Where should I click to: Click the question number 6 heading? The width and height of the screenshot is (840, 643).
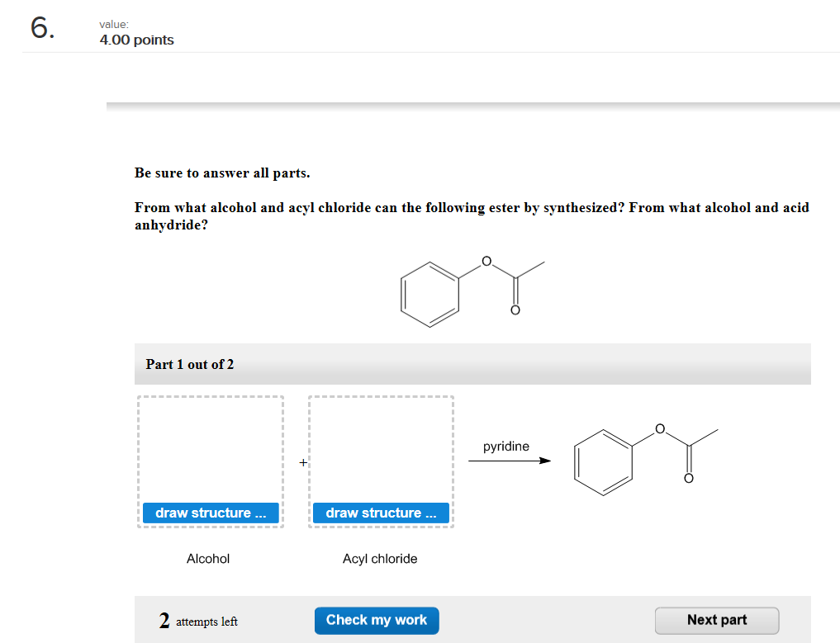[40, 27]
